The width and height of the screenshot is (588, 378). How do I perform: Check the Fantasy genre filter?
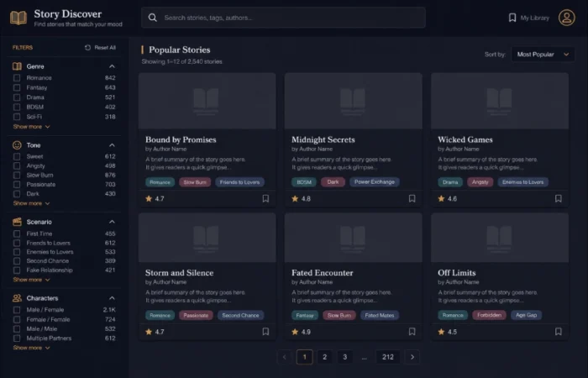pos(17,87)
